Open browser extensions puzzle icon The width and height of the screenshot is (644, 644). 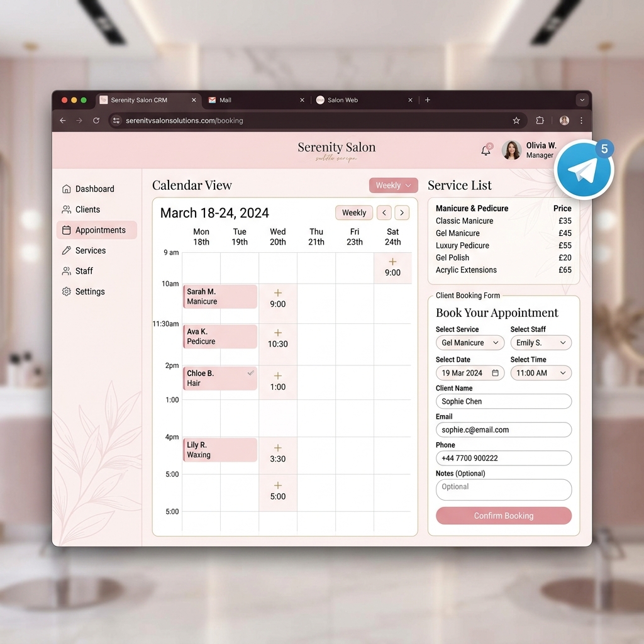(540, 120)
